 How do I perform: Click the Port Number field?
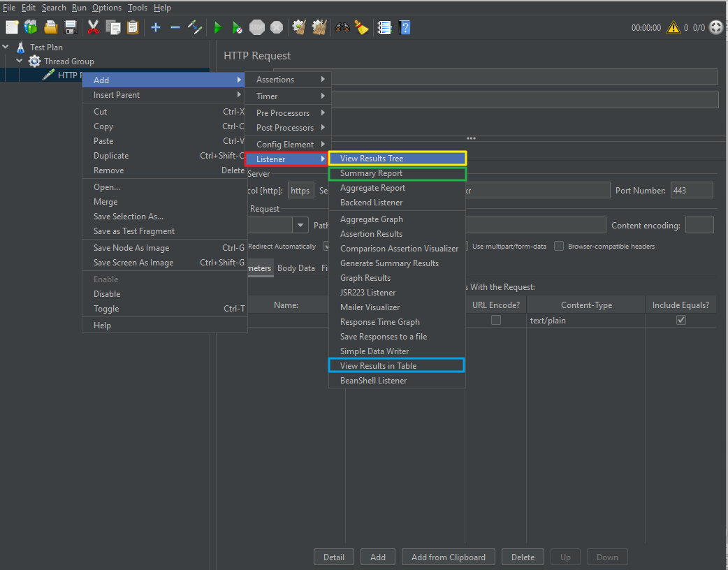(692, 190)
